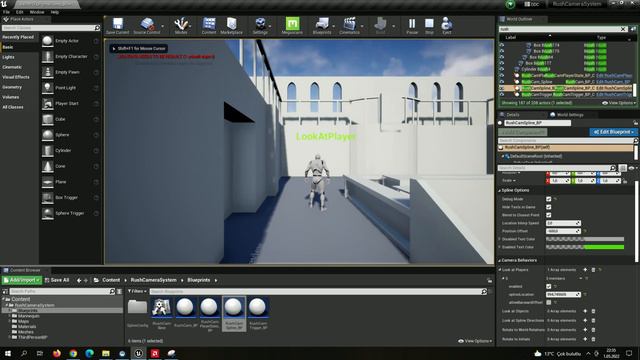Viewport: 640px width, 360px height.
Task: Open the Edit menu
Action: [19, 12]
